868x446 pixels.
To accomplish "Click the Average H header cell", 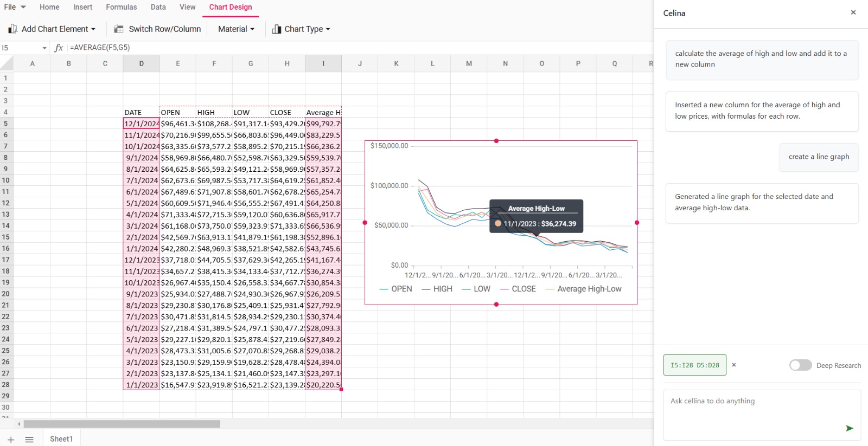I will (323, 112).
